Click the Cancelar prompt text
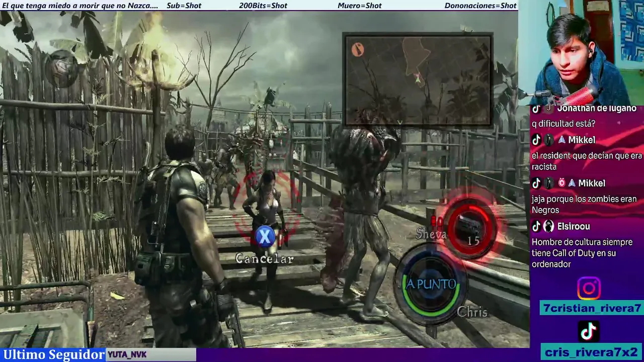The height and width of the screenshot is (362, 644). coord(265,259)
